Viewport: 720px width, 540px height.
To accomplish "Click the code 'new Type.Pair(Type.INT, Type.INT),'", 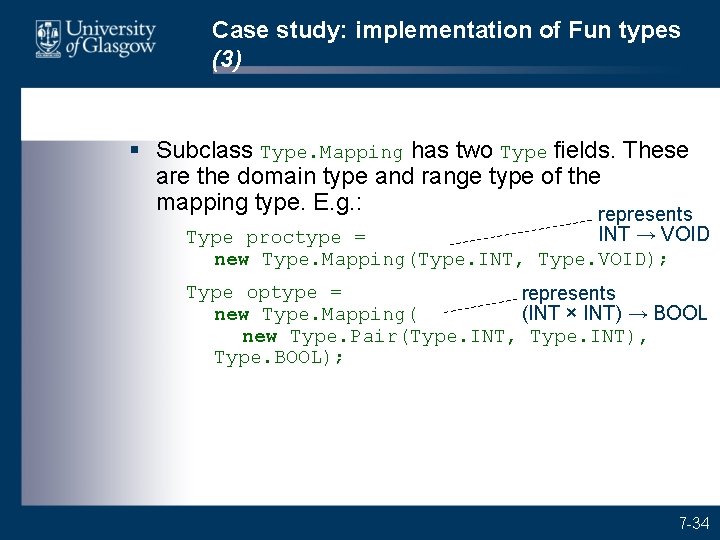I will pos(444,337).
